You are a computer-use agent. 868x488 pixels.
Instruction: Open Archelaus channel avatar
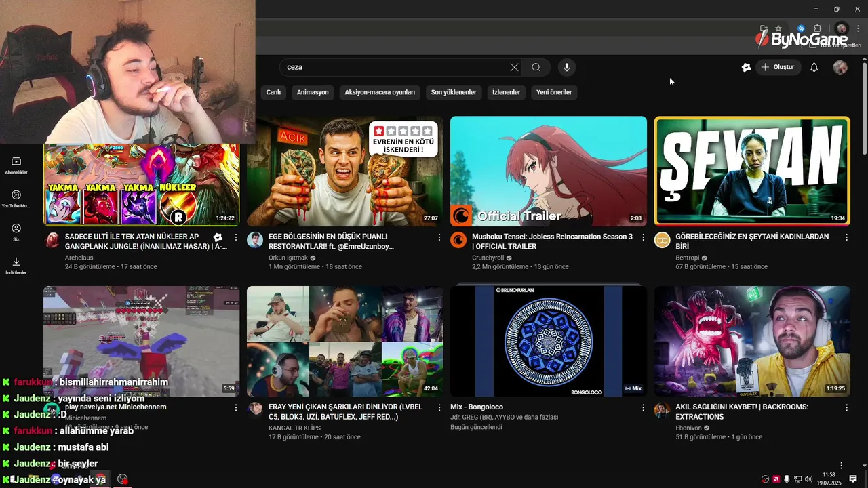tap(52, 240)
